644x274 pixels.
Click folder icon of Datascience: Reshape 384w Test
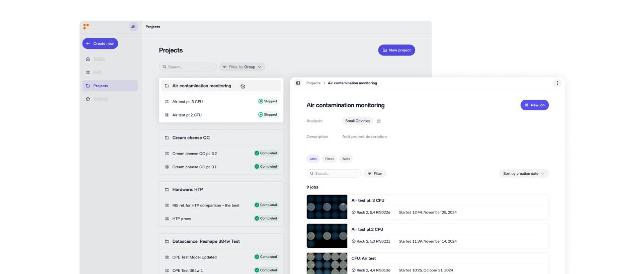click(x=167, y=241)
